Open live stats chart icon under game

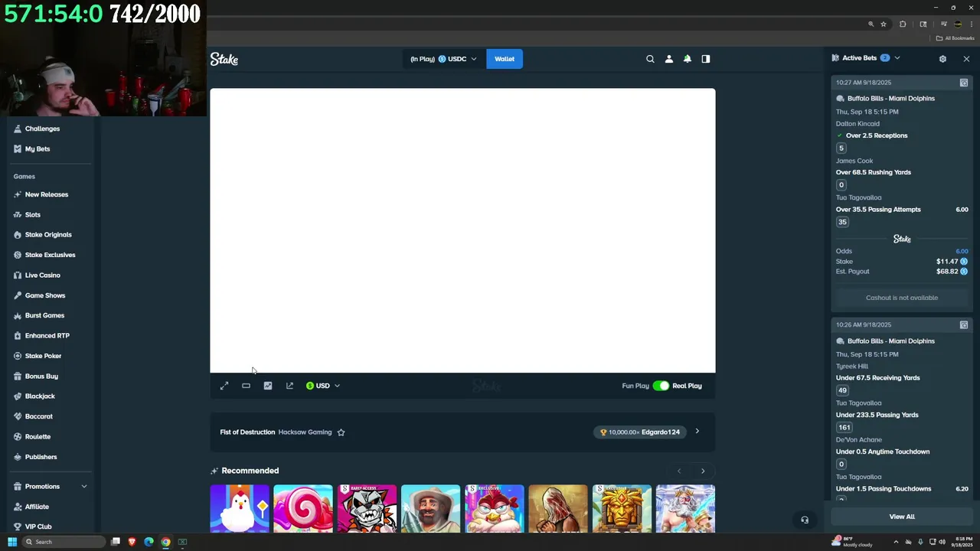[268, 386]
